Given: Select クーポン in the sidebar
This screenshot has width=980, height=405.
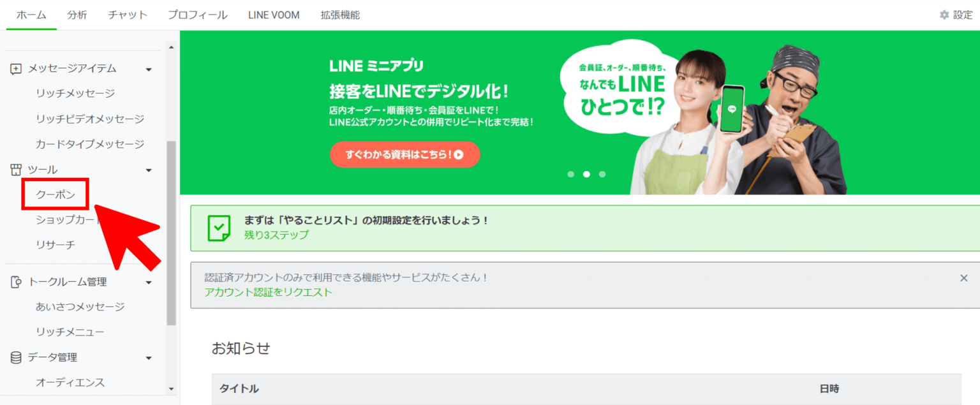Looking at the screenshot, I should [55, 195].
